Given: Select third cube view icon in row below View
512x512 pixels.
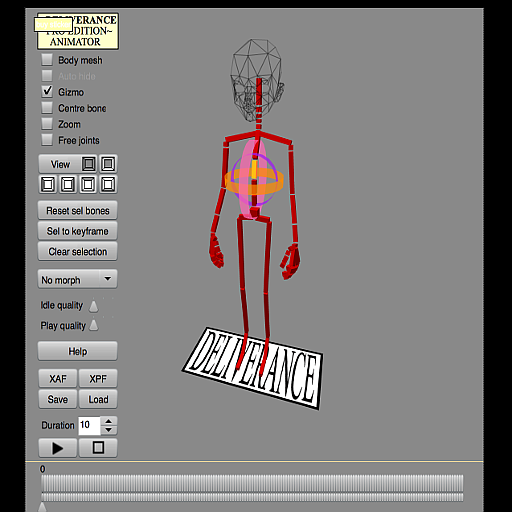Looking at the screenshot, I should (88, 184).
